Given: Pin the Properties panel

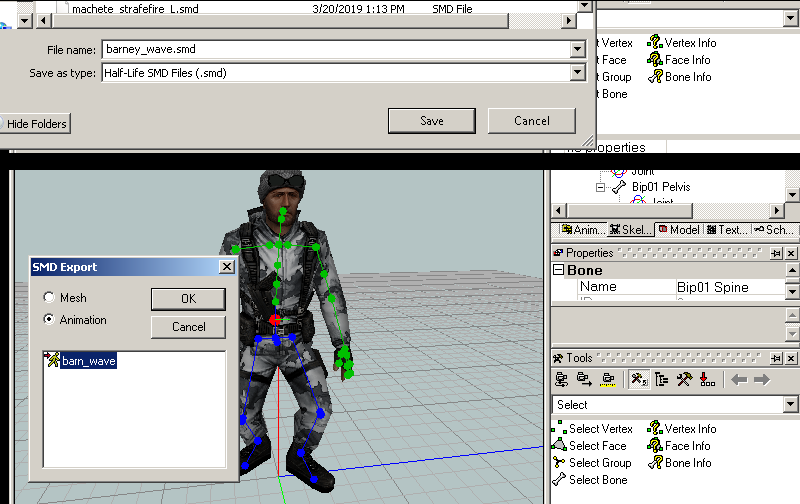Looking at the screenshot, I should (x=776, y=253).
